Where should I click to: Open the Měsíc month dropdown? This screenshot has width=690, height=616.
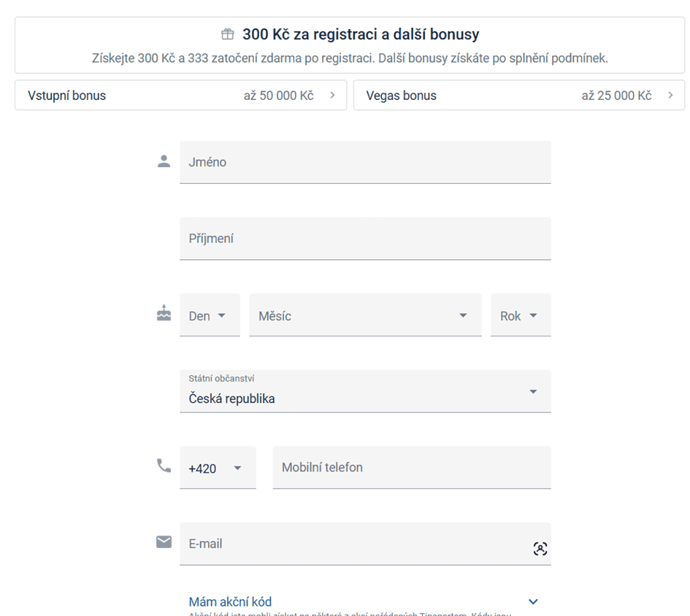(365, 315)
